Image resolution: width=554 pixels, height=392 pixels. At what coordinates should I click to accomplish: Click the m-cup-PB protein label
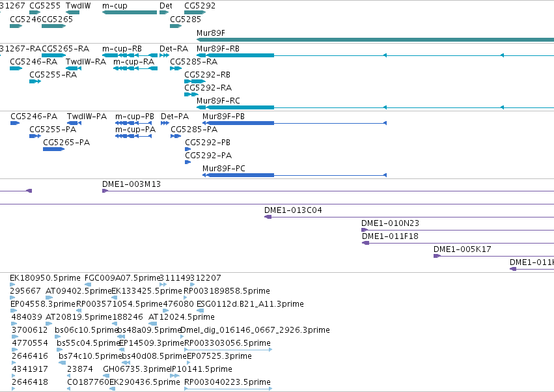[x=135, y=117]
